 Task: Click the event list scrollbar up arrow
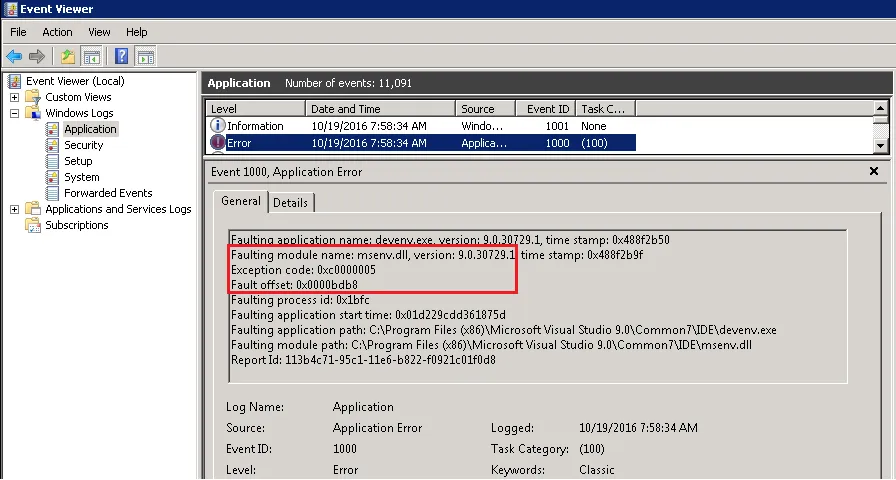(x=880, y=108)
